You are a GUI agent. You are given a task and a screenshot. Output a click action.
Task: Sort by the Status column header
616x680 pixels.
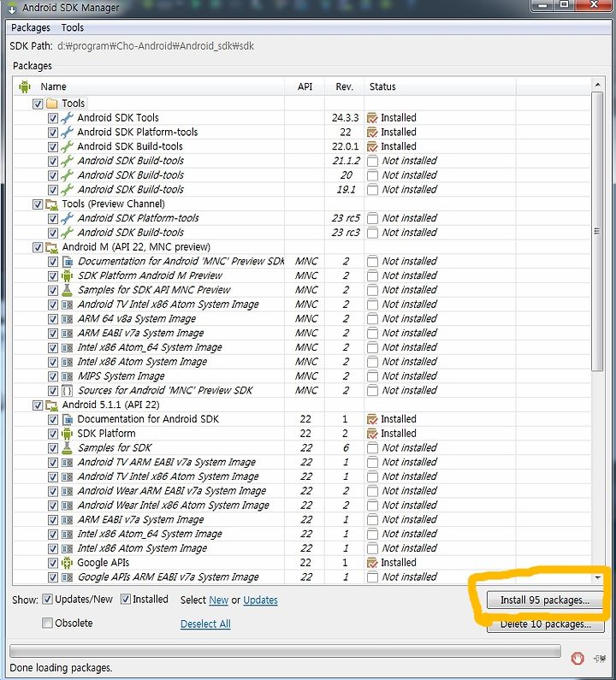coord(441,86)
